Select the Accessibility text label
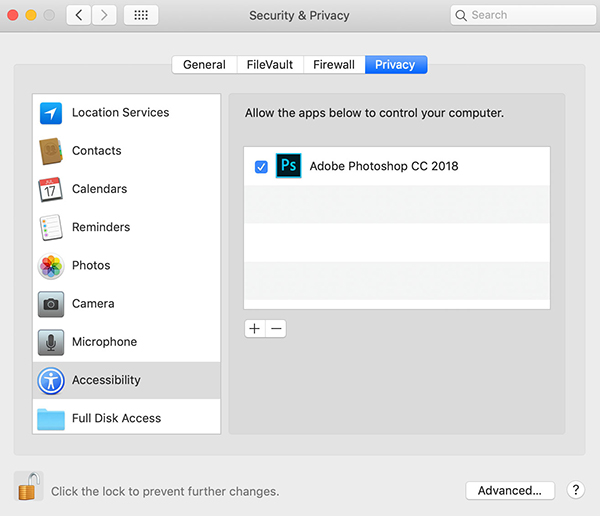 point(106,380)
